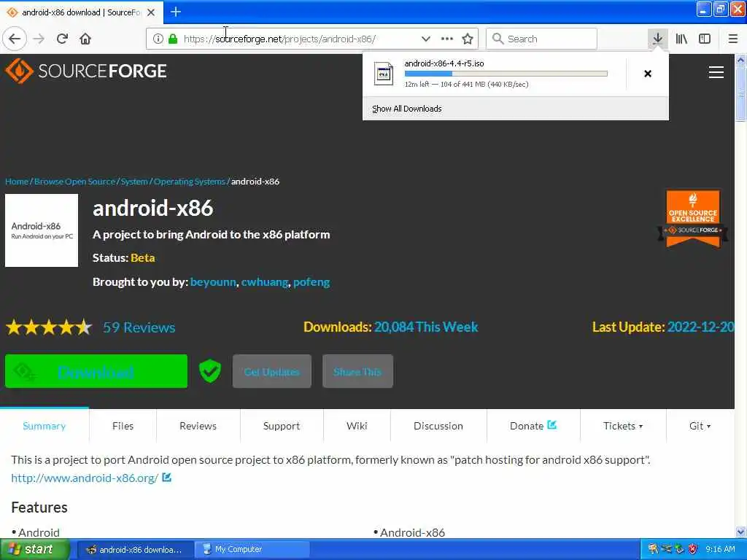The height and width of the screenshot is (560, 747).
Task: Click the 9:16 AM taskbar clock
Action: tap(720, 549)
